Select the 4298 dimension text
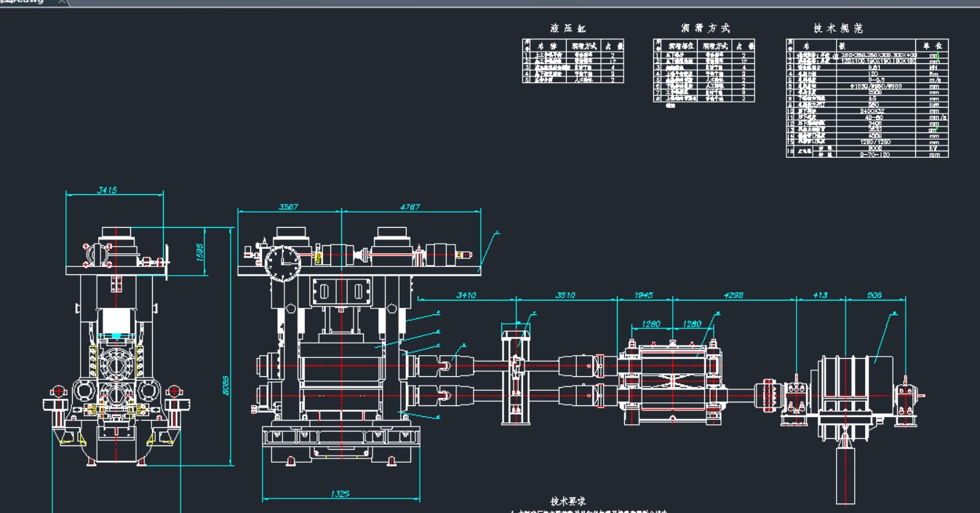This screenshot has height=513, width=980. click(734, 295)
